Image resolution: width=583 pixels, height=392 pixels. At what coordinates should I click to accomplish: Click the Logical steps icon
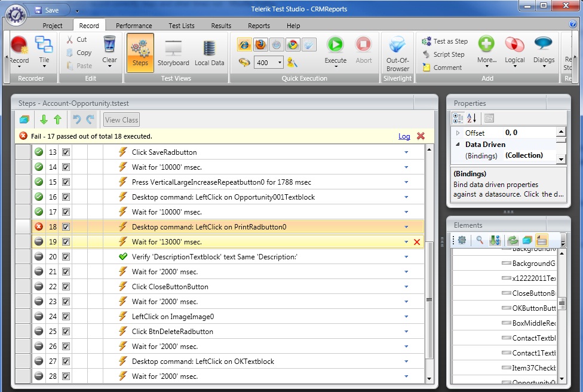tap(514, 44)
